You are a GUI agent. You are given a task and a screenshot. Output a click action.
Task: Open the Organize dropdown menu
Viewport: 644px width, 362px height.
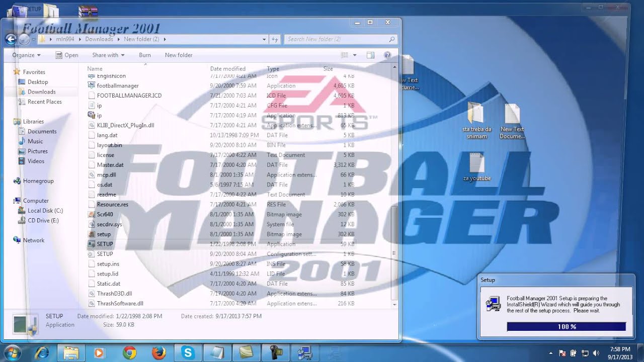pos(26,55)
